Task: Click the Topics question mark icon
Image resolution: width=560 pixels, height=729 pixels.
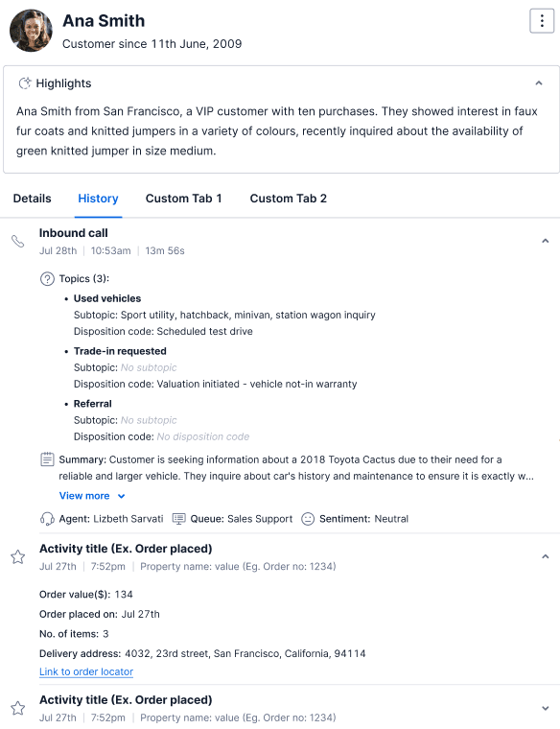Action: [x=47, y=279]
